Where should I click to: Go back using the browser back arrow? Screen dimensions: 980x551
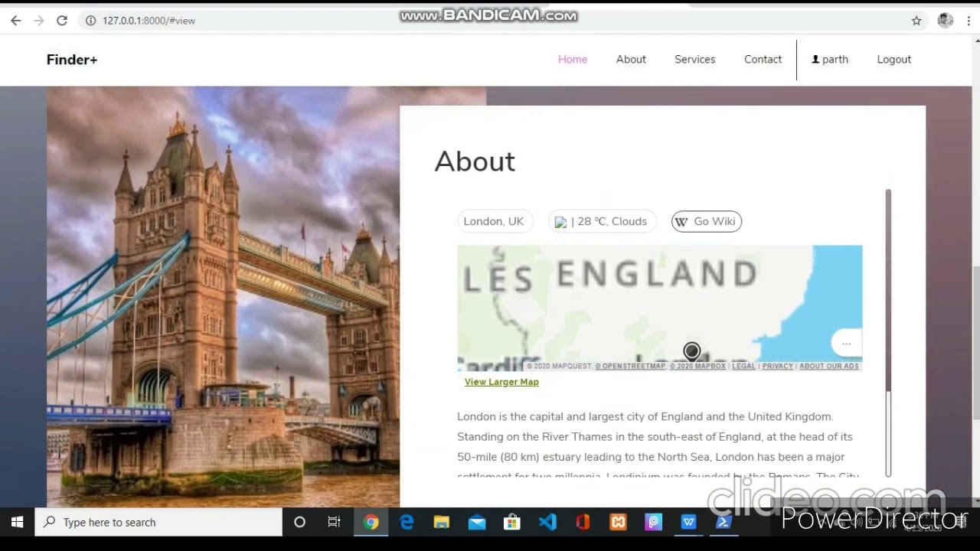click(15, 21)
